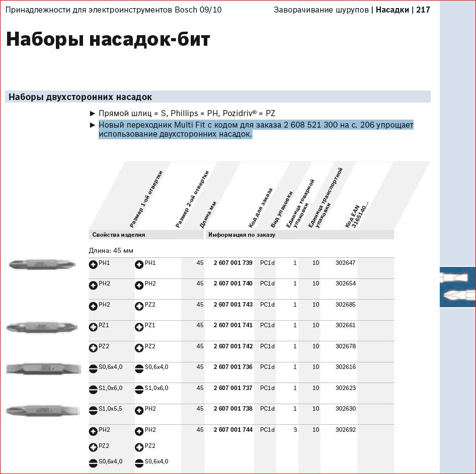This screenshot has width=476, height=474.
Task: Click the second S0,6x4,0 icon in set 2 607 001 744
Action: (139, 463)
